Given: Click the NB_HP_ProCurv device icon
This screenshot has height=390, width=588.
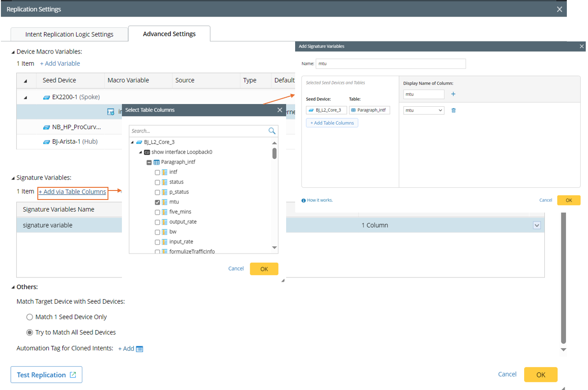Looking at the screenshot, I should pos(46,127).
